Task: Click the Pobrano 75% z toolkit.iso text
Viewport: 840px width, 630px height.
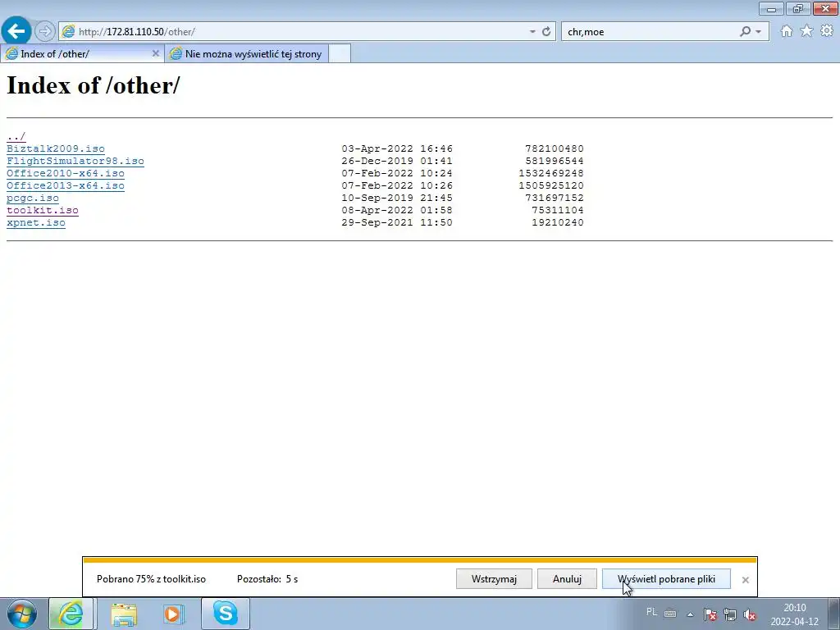Action: click(151, 579)
